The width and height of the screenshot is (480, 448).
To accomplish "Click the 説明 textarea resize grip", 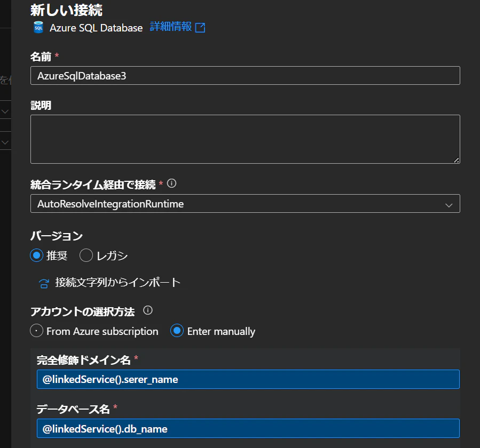I will click(x=456, y=160).
